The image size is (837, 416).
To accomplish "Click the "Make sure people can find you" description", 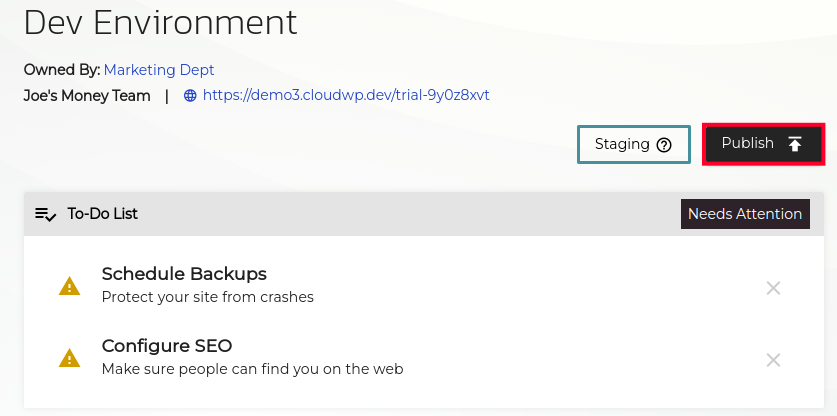I will click(252, 369).
